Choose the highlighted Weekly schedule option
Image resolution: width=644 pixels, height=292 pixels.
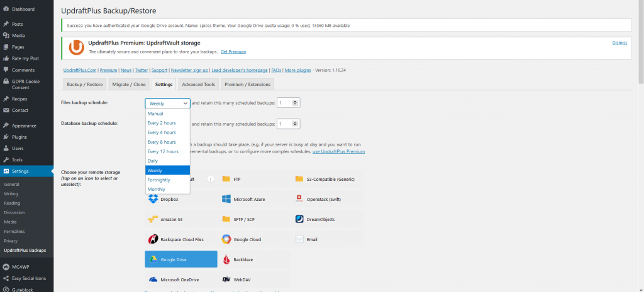coord(167,171)
